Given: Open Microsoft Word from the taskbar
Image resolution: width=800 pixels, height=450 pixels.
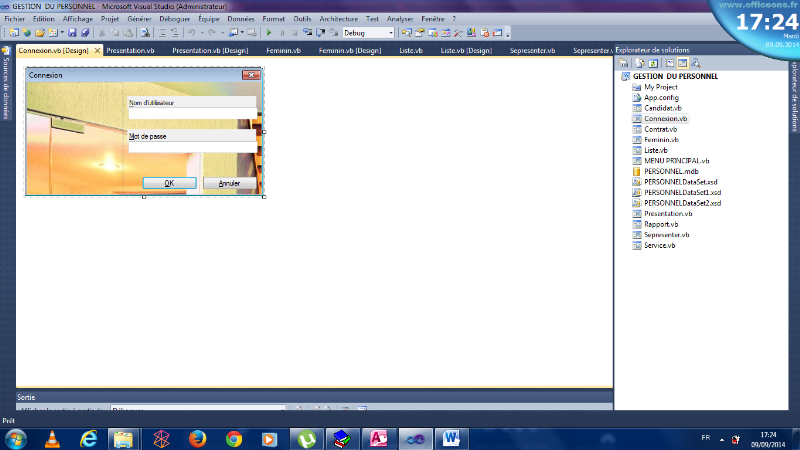Looking at the screenshot, I should [451, 439].
